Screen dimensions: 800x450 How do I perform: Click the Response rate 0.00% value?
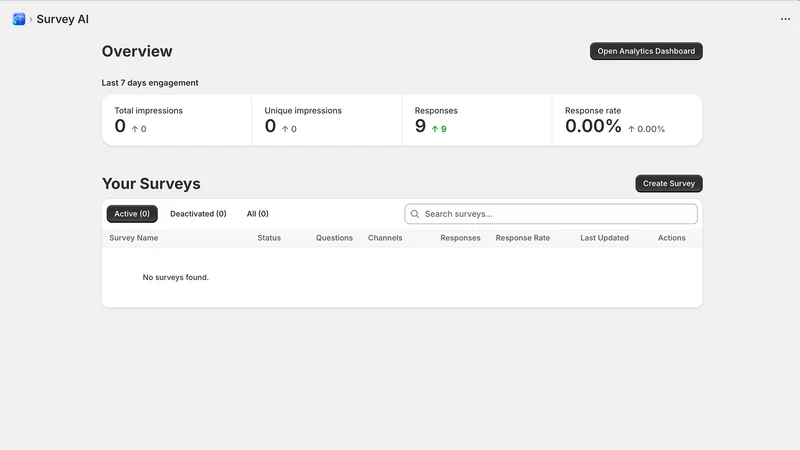coord(593,126)
